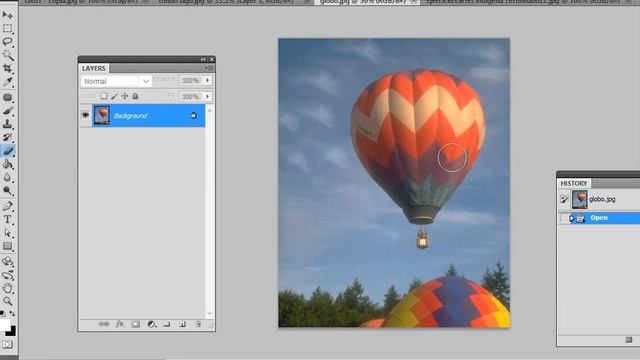Set history brush source to Open state
The image size is (640, 360).
(x=564, y=218)
